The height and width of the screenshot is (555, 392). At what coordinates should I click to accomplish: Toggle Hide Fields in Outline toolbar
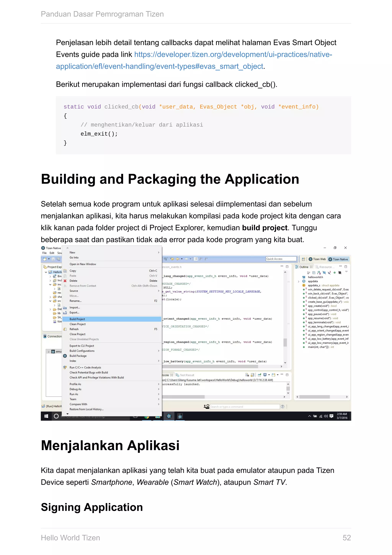[324, 273]
